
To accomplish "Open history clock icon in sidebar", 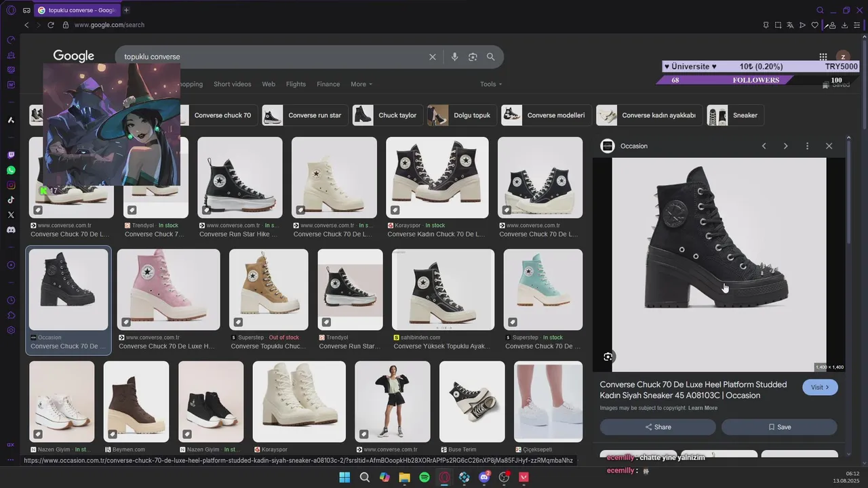I will point(11,300).
